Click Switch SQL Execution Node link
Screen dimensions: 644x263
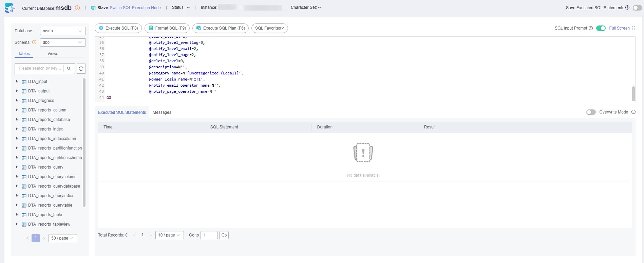[x=135, y=8]
